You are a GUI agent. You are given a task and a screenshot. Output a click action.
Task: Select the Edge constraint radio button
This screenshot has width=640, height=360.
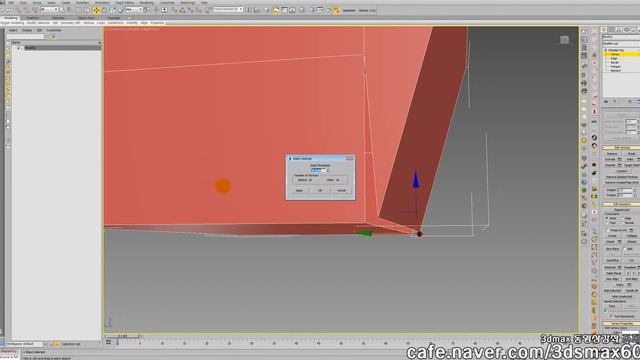tap(622, 218)
